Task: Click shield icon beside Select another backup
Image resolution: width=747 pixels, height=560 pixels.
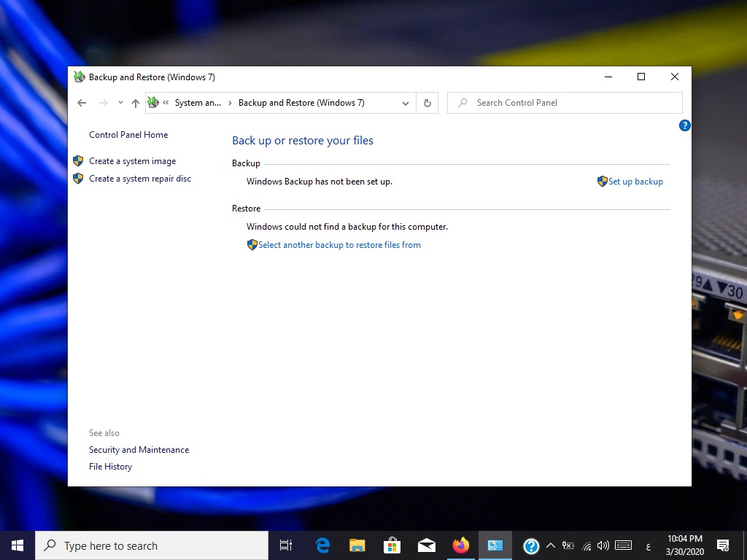Action: pyautogui.click(x=252, y=245)
